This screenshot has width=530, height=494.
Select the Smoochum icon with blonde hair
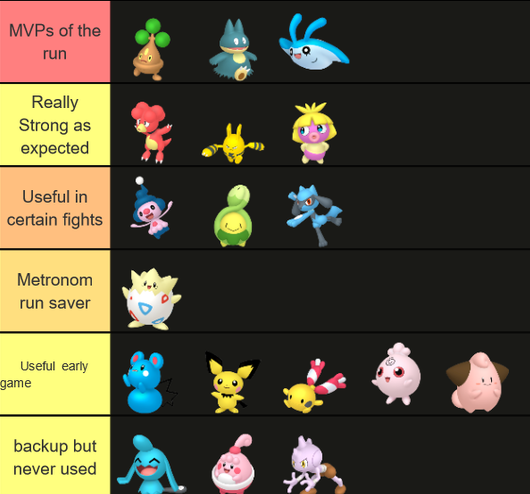[x=314, y=133]
